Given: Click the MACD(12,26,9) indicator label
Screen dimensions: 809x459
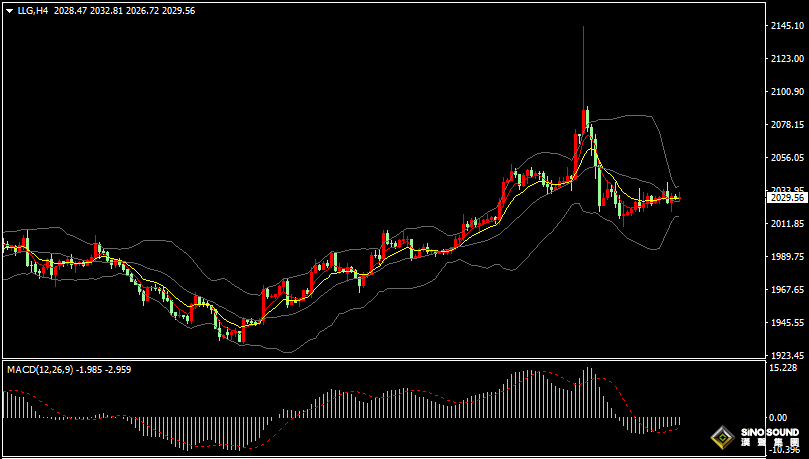Looking at the screenshot, I should click(40, 370).
